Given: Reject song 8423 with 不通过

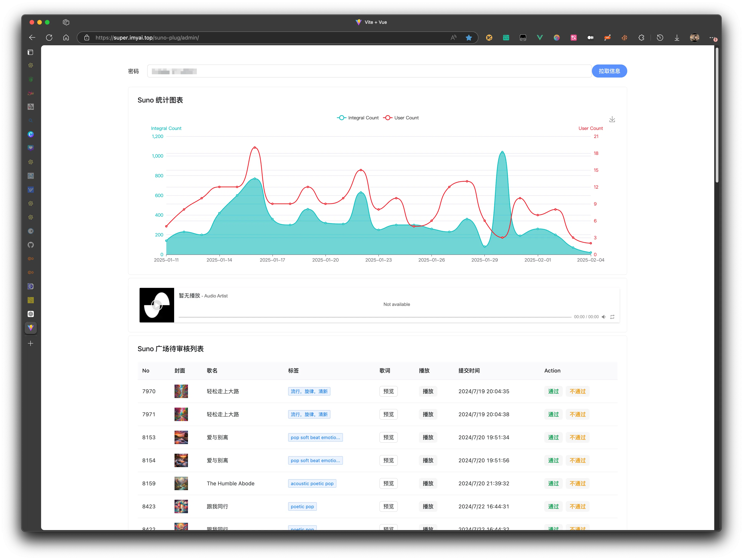Looking at the screenshot, I should (577, 506).
